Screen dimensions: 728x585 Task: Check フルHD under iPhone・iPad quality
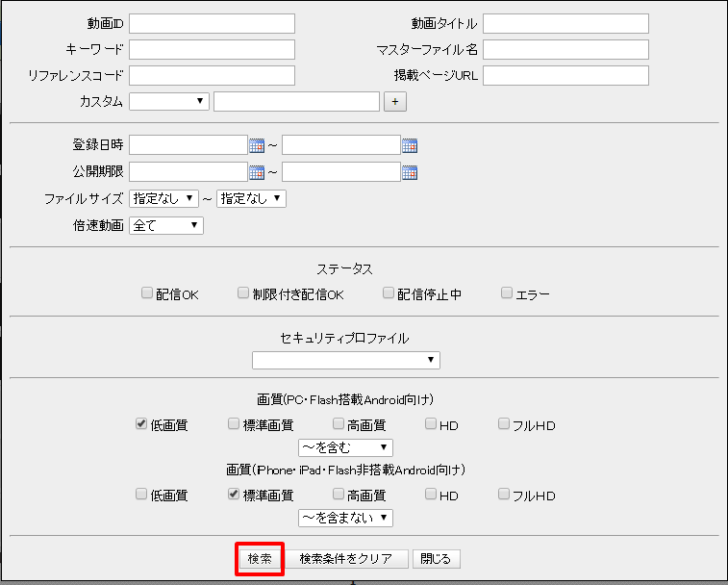504,494
